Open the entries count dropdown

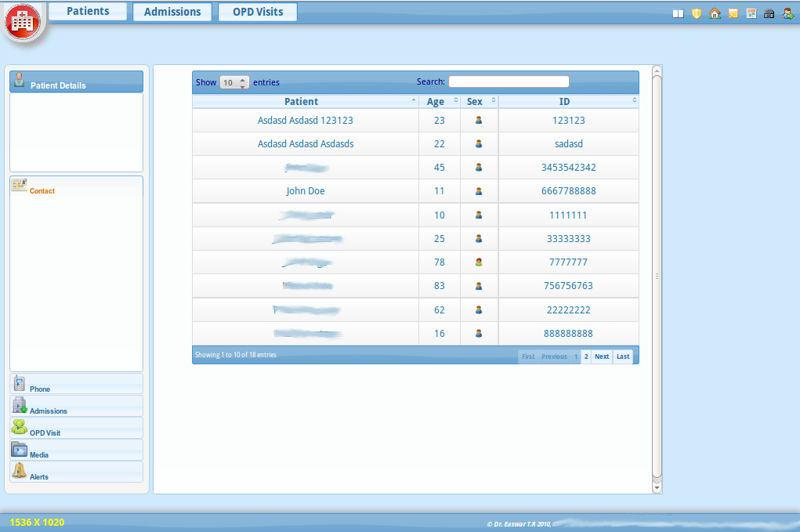(234, 82)
